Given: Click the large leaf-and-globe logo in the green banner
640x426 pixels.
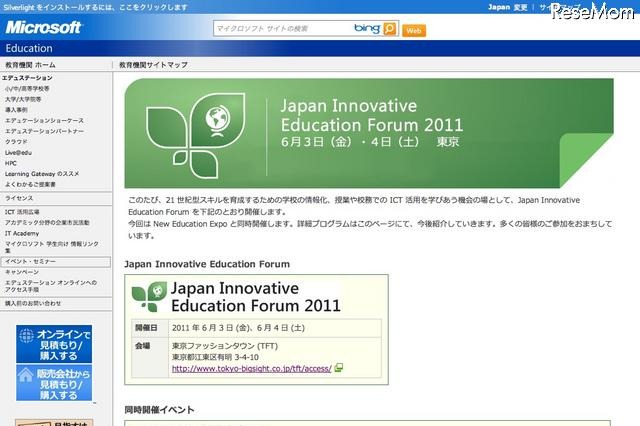Looking at the screenshot, I should point(196,135).
